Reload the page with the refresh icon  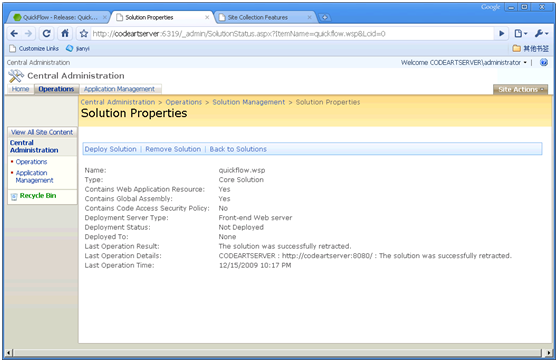click(x=46, y=33)
